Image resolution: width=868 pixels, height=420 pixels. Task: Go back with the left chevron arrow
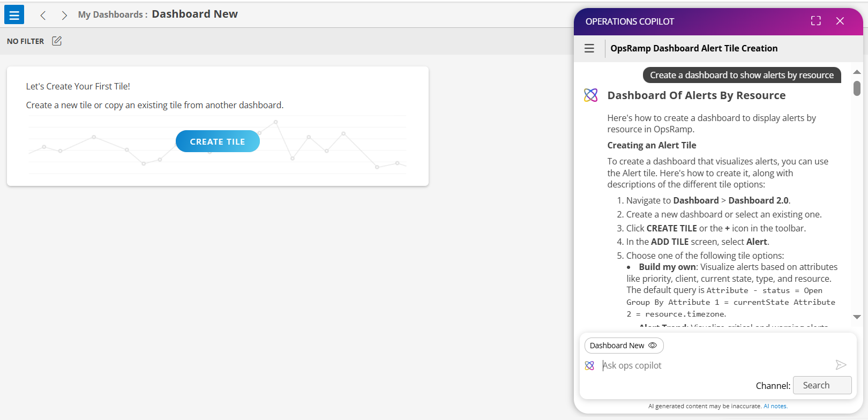(x=43, y=16)
